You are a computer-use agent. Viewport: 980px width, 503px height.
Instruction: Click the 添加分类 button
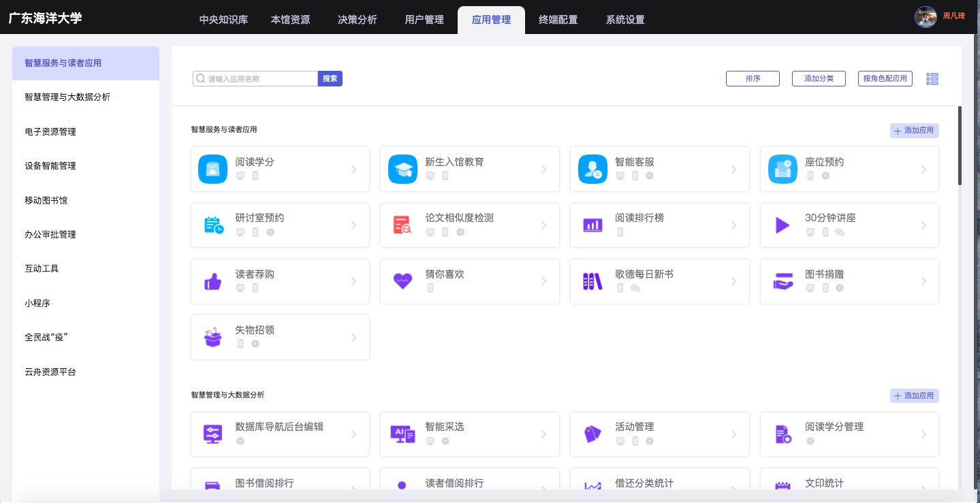click(819, 79)
